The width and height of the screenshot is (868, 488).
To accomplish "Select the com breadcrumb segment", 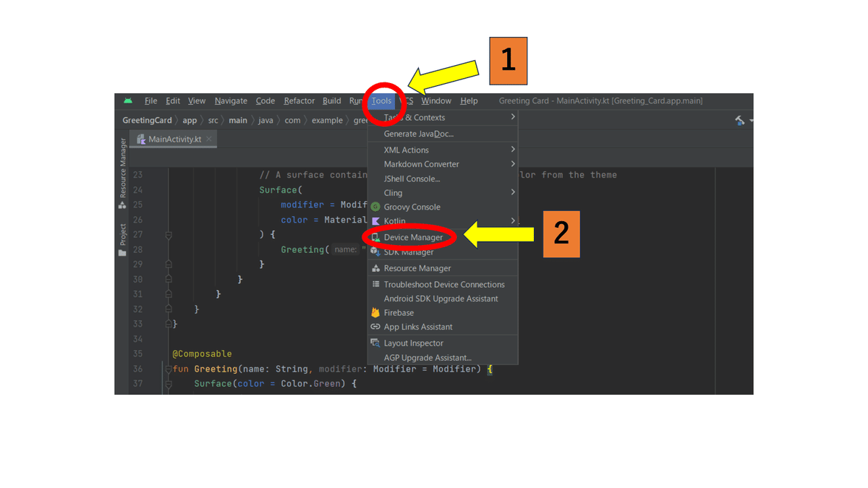I will point(292,121).
